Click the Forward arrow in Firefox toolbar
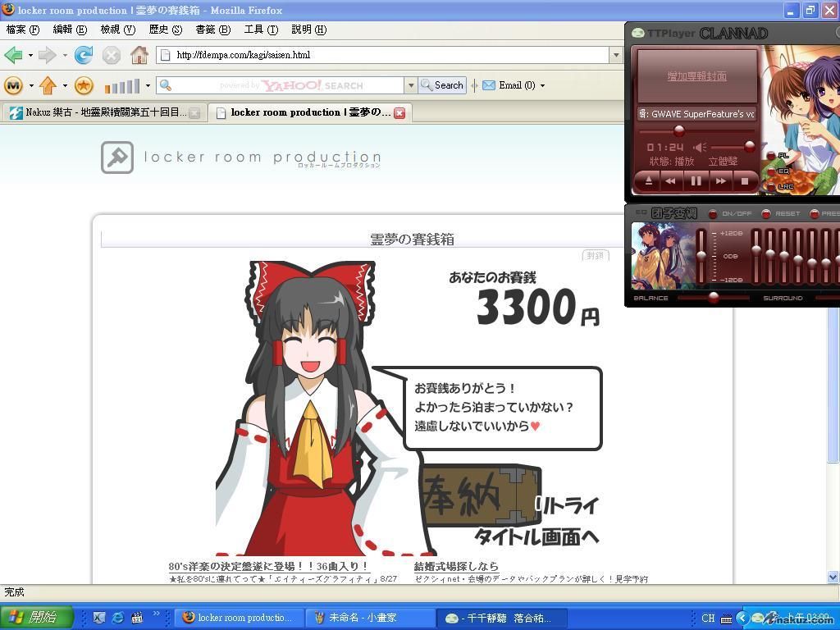This screenshot has height=630, width=840. coord(48,55)
